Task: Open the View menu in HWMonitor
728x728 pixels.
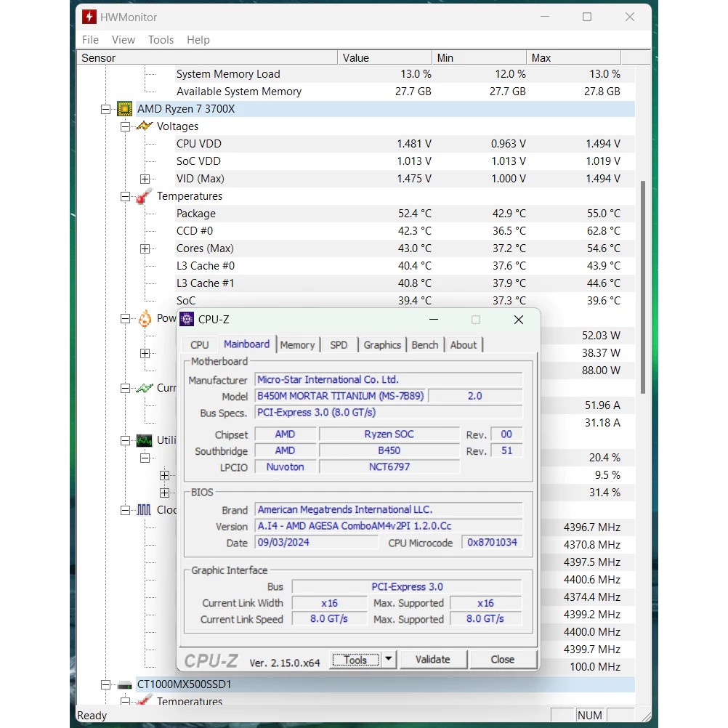Action: [x=123, y=40]
